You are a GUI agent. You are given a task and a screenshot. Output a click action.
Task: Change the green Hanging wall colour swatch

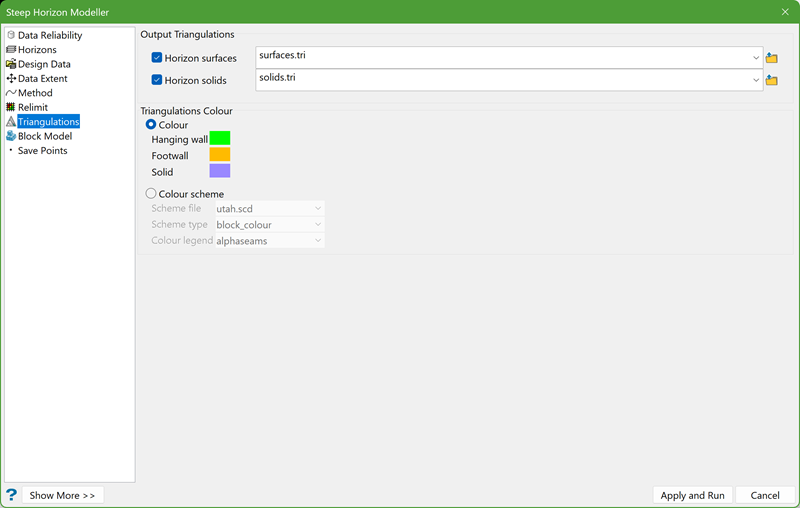click(x=220, y=138)
